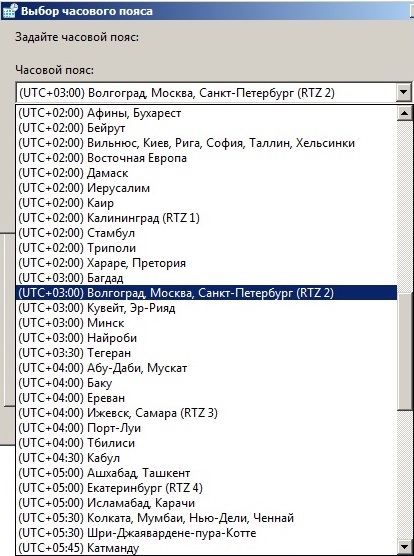Select the Афины, Бухарест time zone
The width and height of the screenshot is (414, 556).
pyautogui.click(x=206, y=113)
